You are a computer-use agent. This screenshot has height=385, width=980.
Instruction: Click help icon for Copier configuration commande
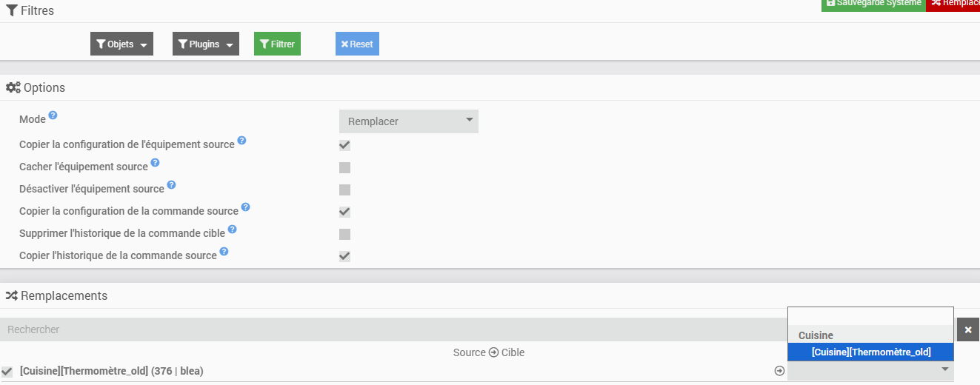[x=245, y=207]
